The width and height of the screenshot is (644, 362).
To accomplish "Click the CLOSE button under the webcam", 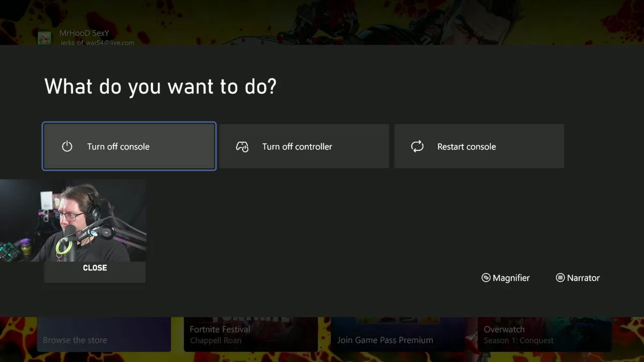I will click(x=95, y=271).
